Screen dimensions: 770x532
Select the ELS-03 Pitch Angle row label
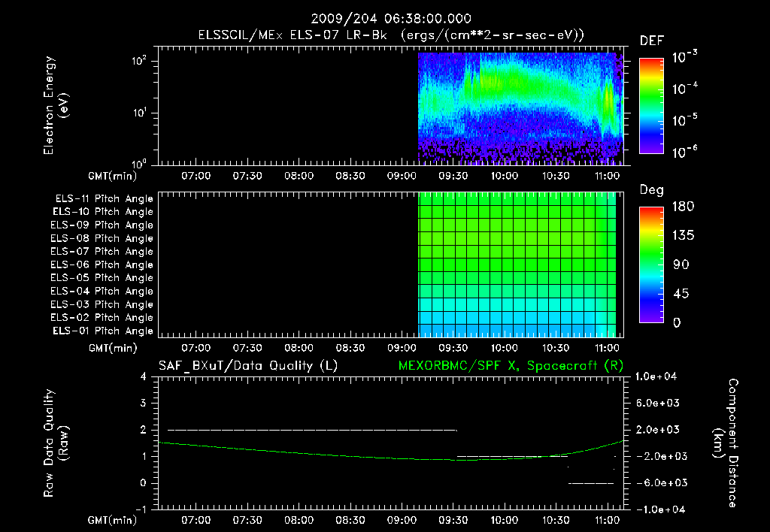pos(102,304)
